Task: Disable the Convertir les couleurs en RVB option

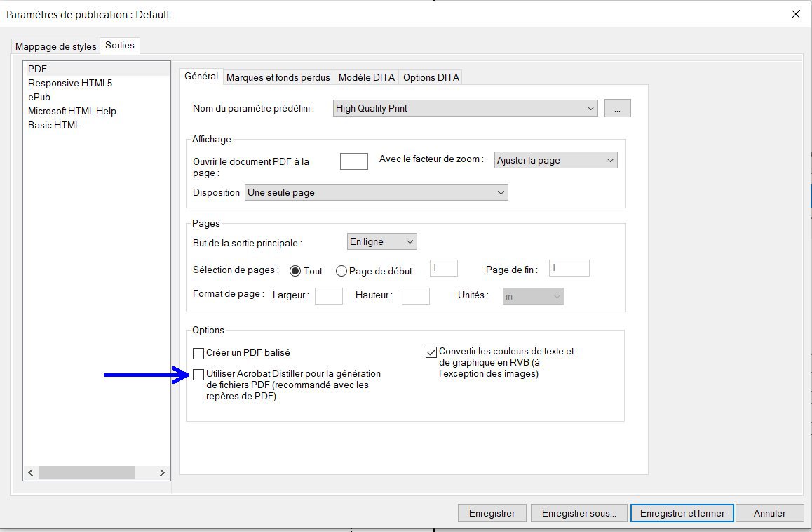Action: pos(431,352)
